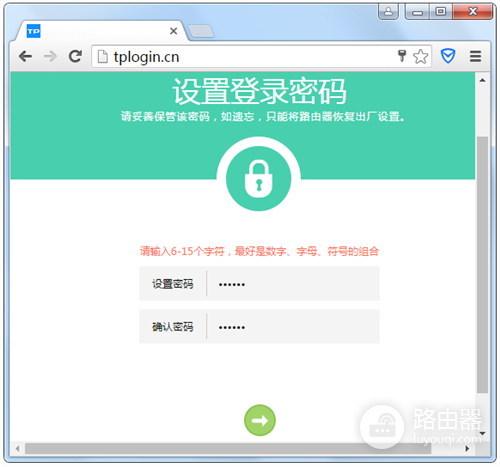
Task: Click the lock icon in the circle
Action: [x=259, y=179]
